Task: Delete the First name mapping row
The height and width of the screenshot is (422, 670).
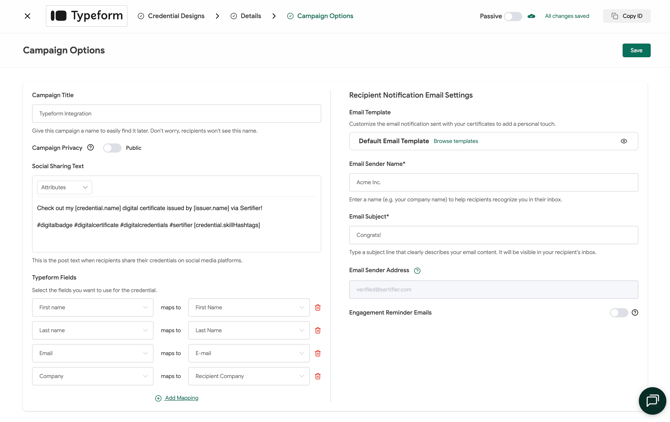Action: click(x=317, y=308)
